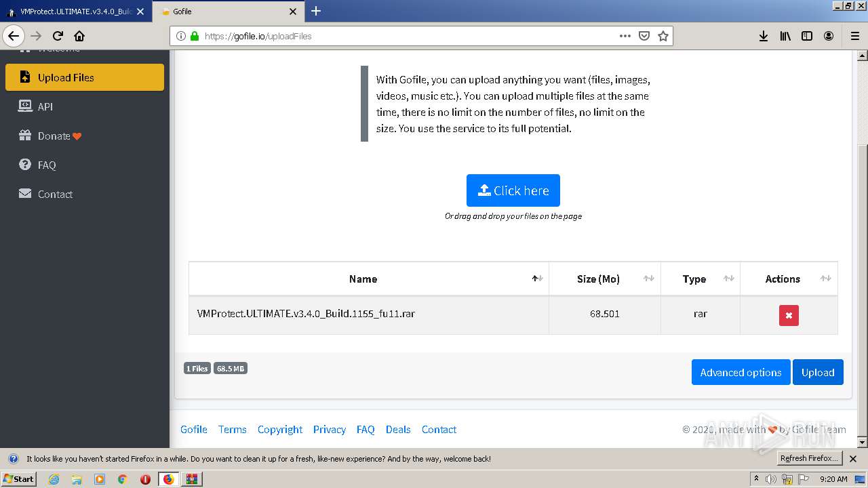Open the Library bookmarks icon
868x488 pixels.
point(785,36)
